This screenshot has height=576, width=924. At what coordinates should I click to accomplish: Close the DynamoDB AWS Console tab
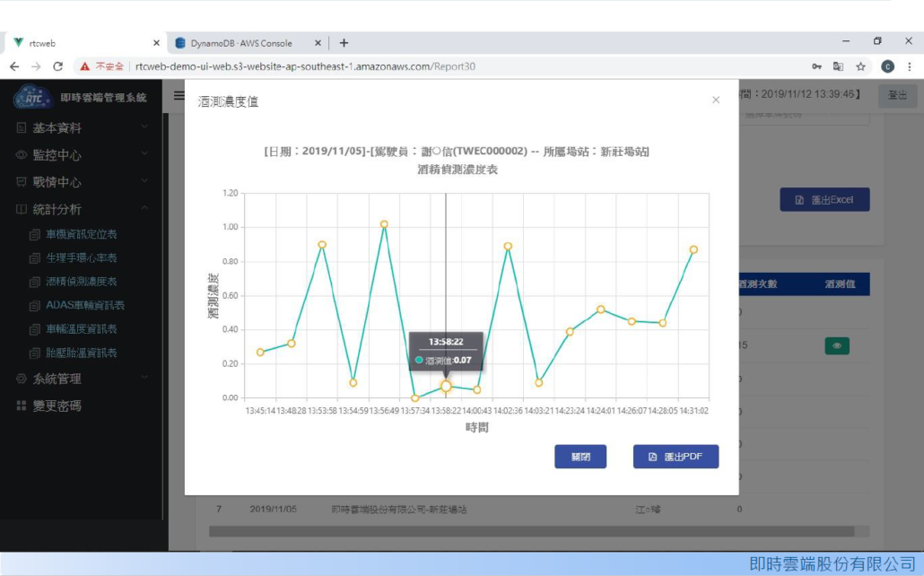pos(318,43)
